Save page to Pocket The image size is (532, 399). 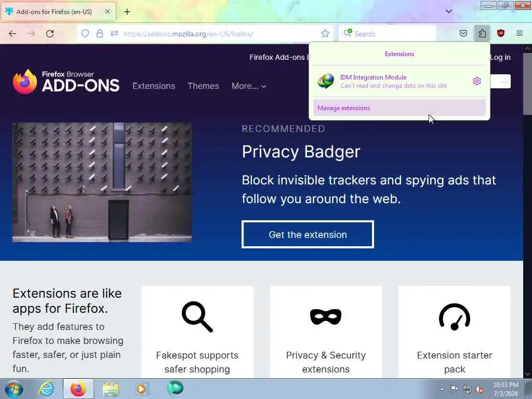(463, 33)
